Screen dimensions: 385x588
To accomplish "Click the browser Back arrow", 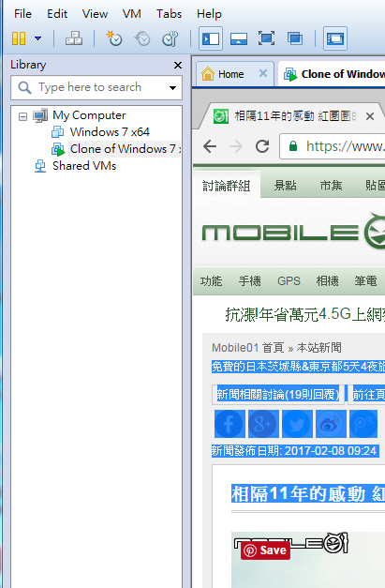I will click(210, 146).
